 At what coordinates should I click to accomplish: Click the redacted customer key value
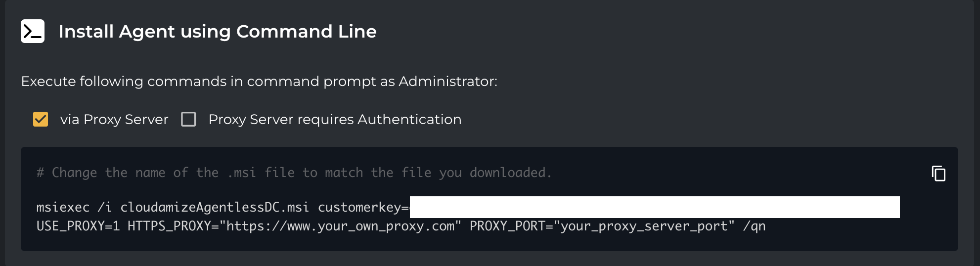click(655, 207)
